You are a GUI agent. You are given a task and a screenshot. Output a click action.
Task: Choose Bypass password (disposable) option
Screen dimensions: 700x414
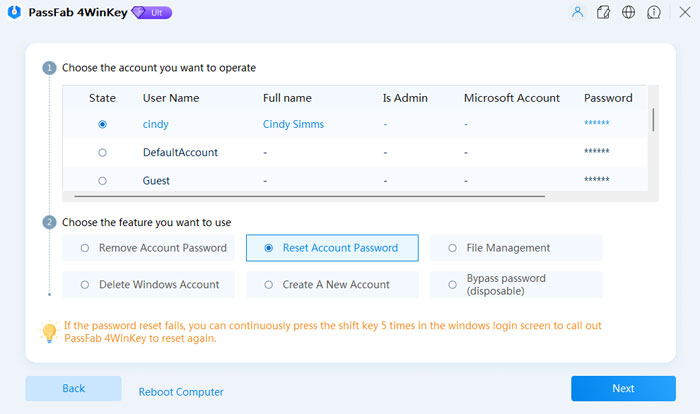pos(516,284)
